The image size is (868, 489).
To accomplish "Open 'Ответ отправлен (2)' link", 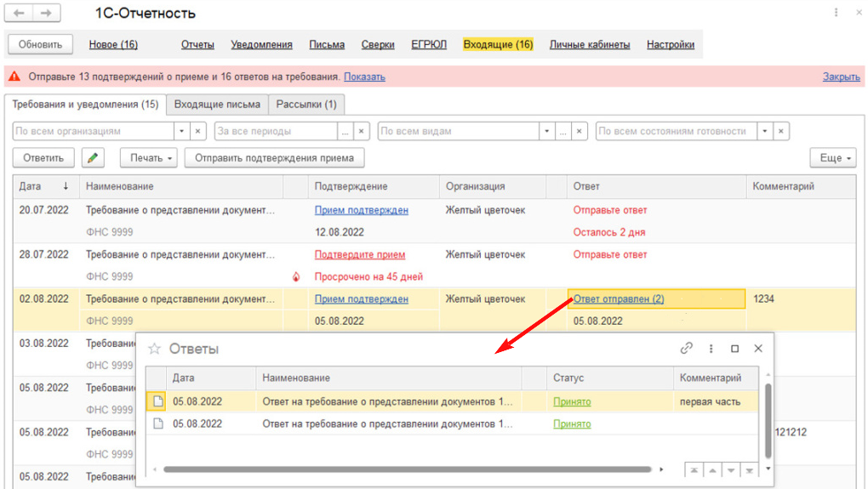I will tap(619, 299).
